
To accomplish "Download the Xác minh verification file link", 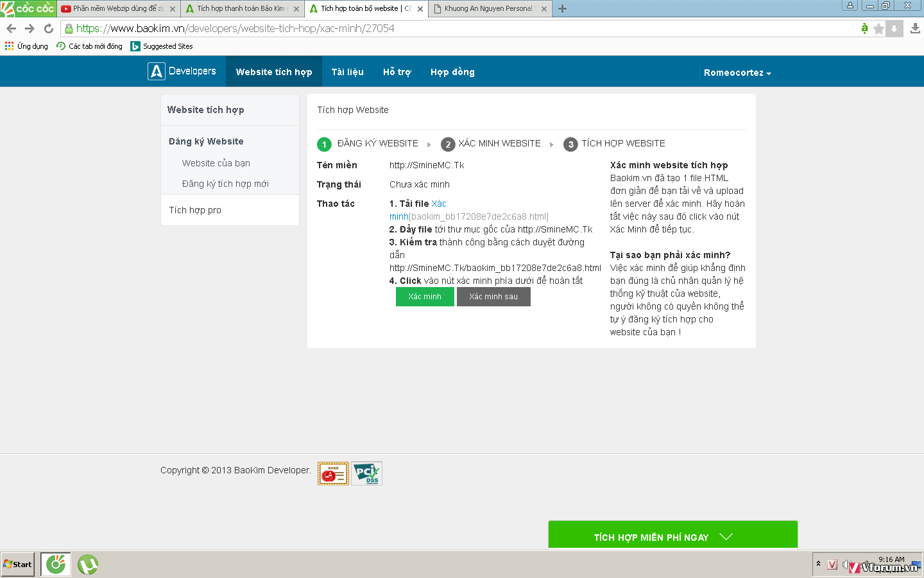I will click(439, 204).
